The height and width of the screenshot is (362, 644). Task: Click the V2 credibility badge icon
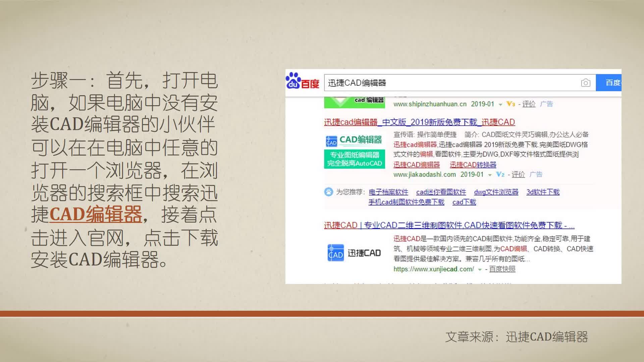click(500, 174)
